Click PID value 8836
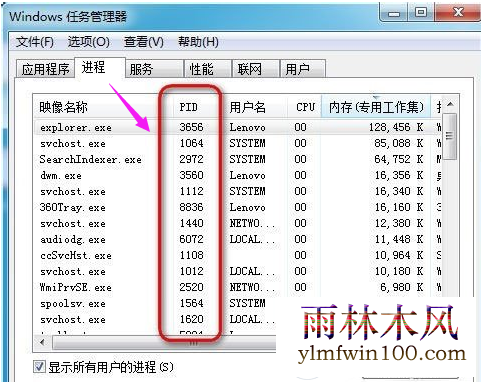This screenshot has height=382, width=481. [x=191, y=207]
